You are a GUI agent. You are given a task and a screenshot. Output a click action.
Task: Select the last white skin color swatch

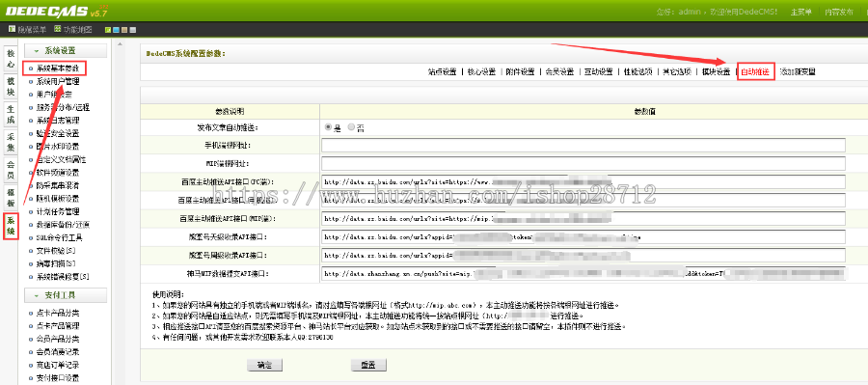point(133,30)
